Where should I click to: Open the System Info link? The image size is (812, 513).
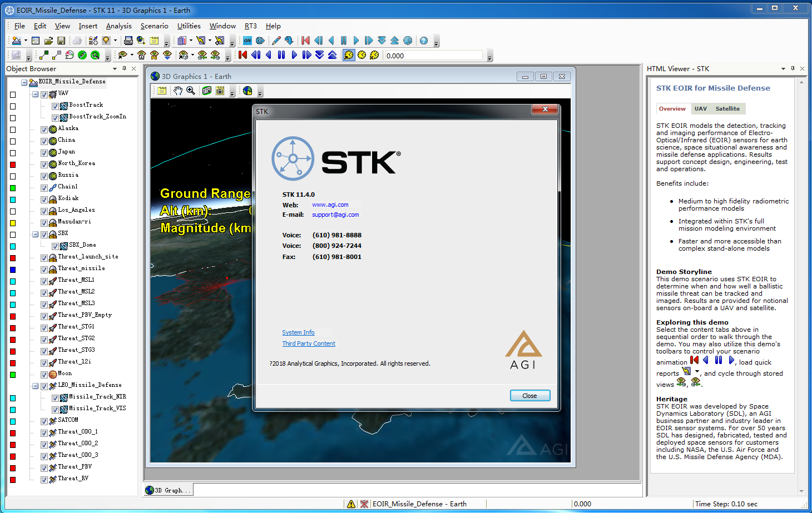click(298, 332)
